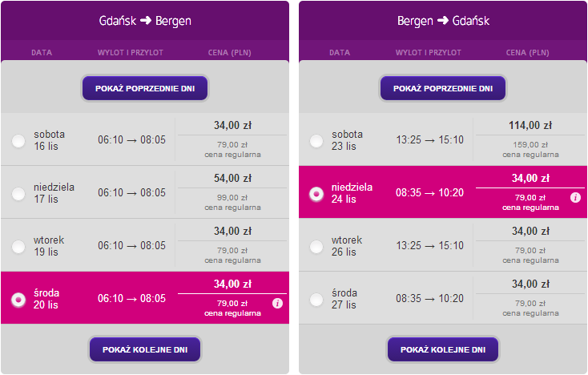This screenshot has width=588, height=375.
Task: Select Wednesday 20 Nov outbound radio button
Action: click(x=18, y=299)
